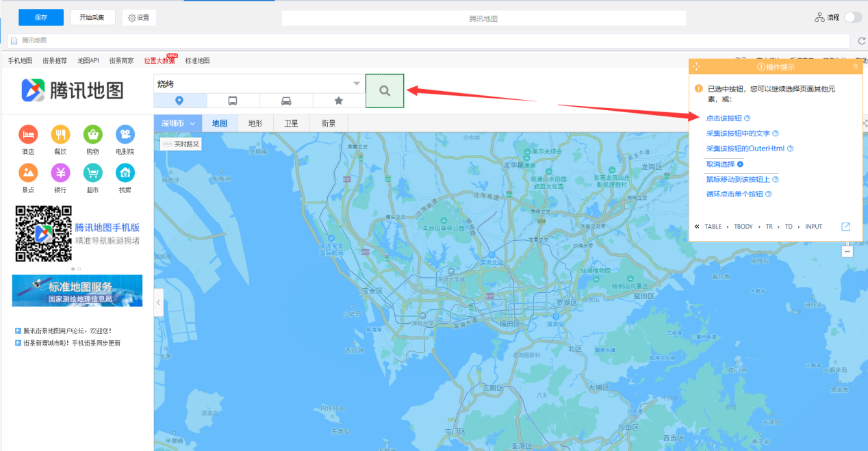The image size is (868, 451).
Task: Switch to the 地图 map tab
Action: coord(219,123)
